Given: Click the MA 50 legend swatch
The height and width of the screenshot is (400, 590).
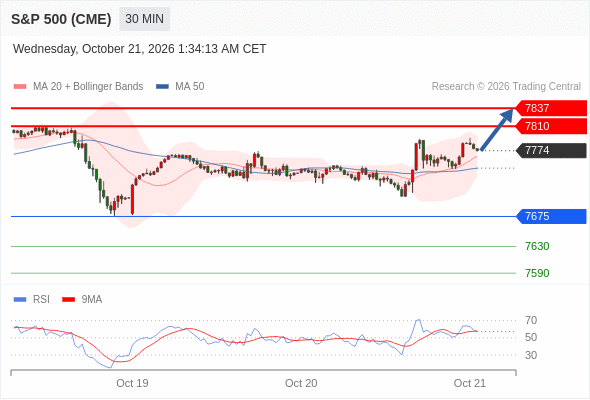Looking at the screenshot, I should (x=163, y=87).
